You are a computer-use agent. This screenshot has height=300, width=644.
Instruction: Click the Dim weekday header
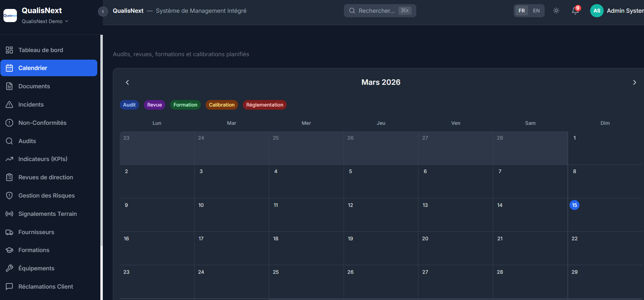pos(605,123)
